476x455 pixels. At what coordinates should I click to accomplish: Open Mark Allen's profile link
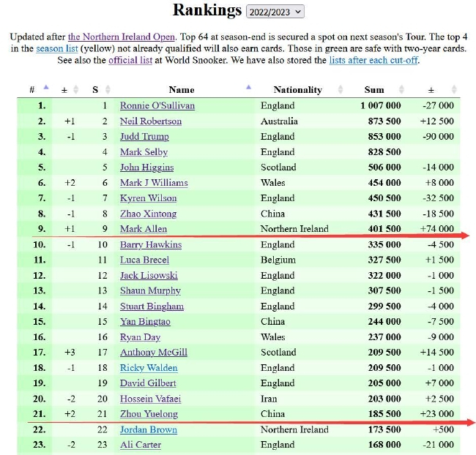(x=144, y=229)
